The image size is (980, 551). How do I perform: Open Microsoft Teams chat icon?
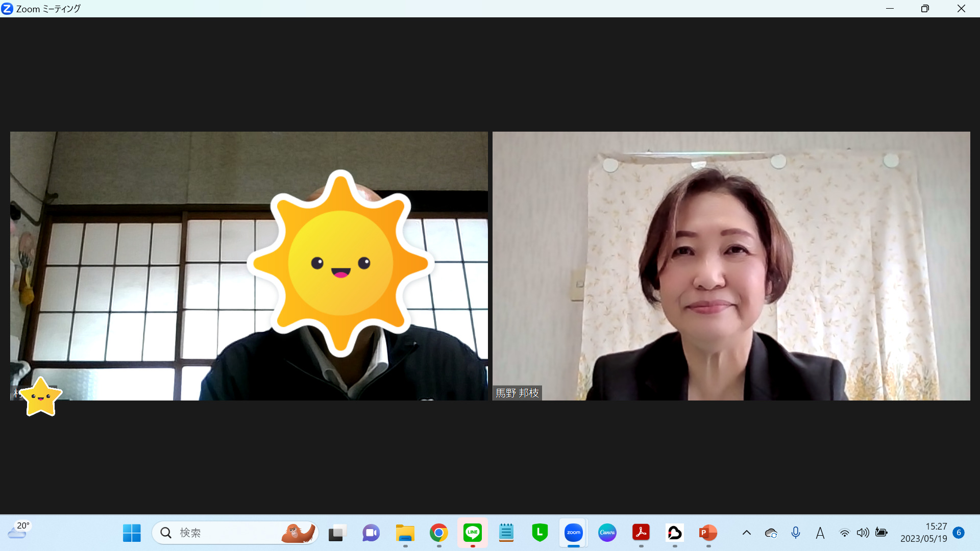[x=371, y=533]
